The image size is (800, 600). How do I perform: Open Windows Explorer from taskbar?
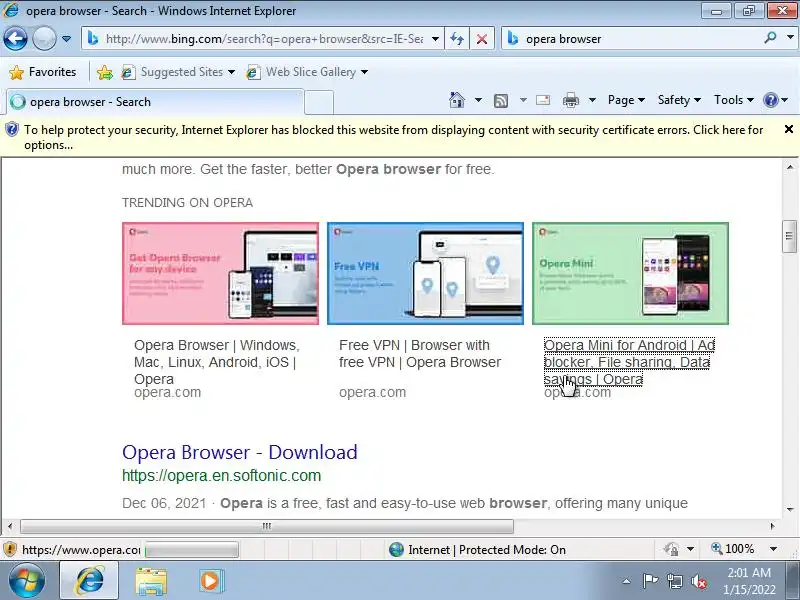151,582
